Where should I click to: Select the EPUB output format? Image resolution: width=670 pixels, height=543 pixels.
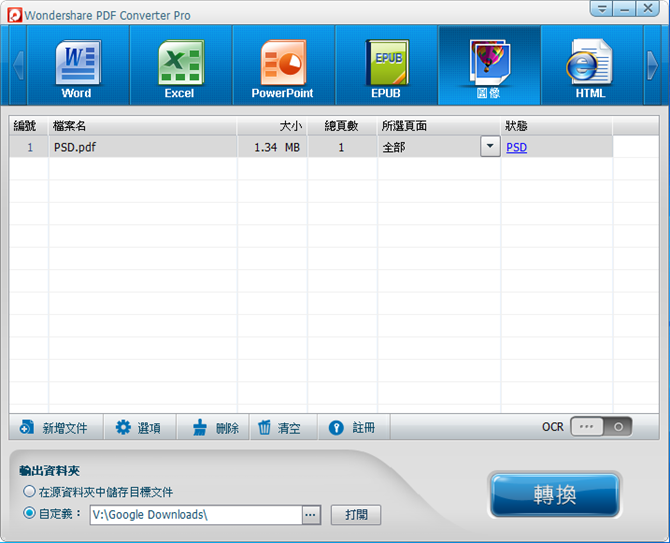click(x=386, y=65)
